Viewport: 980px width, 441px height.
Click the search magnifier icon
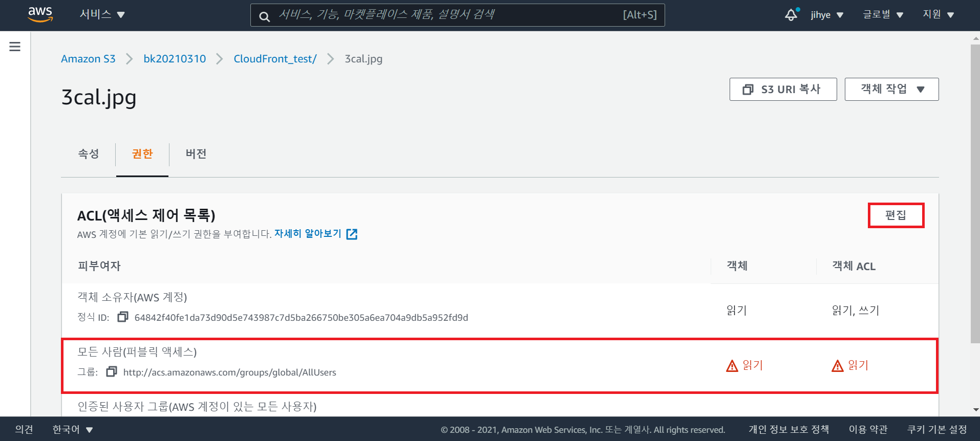264,16
